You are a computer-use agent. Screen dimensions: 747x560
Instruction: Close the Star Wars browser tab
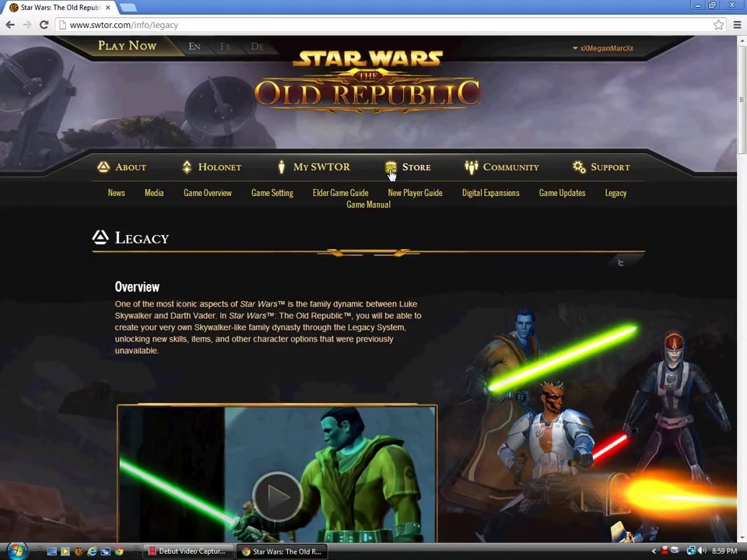pyautogui.click(x=108, y=8)
